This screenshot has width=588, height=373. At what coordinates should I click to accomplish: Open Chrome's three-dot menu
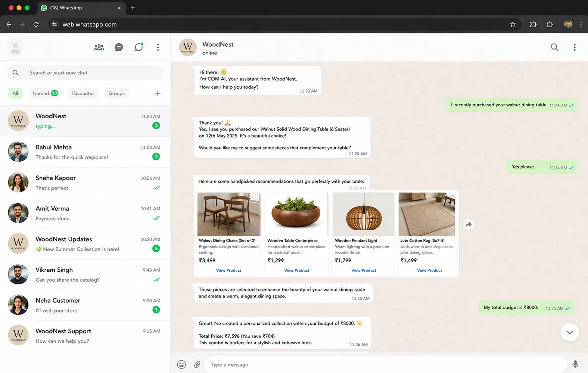tap(581, 24)
